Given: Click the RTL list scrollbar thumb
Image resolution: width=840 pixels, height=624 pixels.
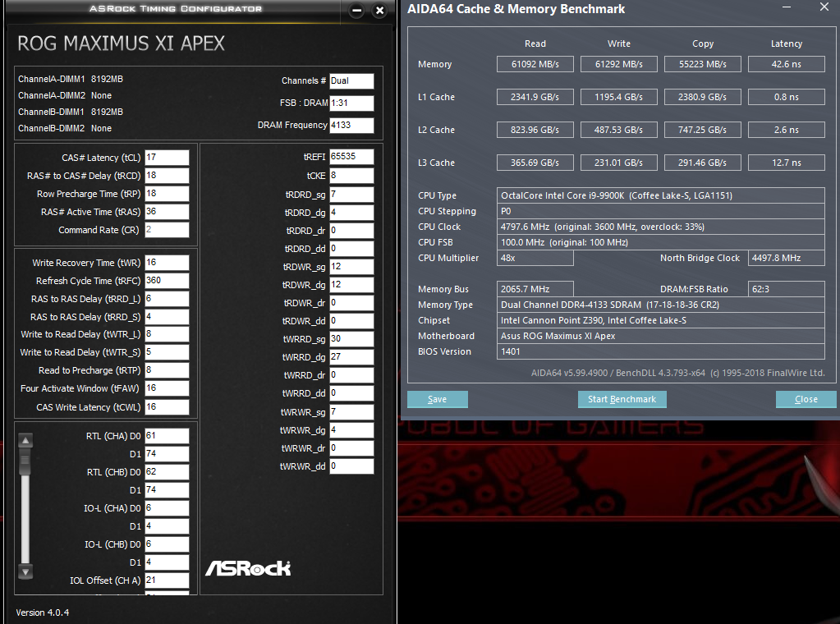Looking at the screenshot, I should (x=25, y=461).
